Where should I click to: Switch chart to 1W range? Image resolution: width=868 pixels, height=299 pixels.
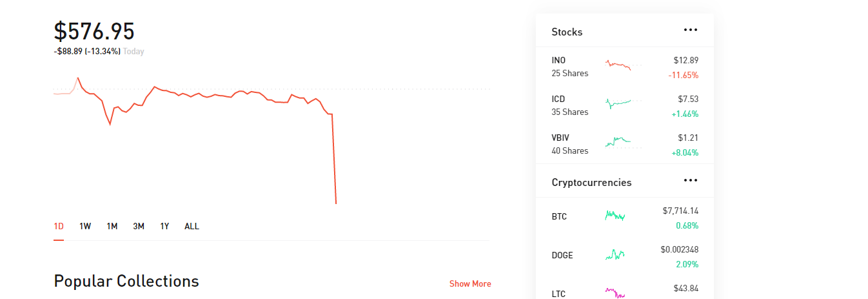click(85, 226)
